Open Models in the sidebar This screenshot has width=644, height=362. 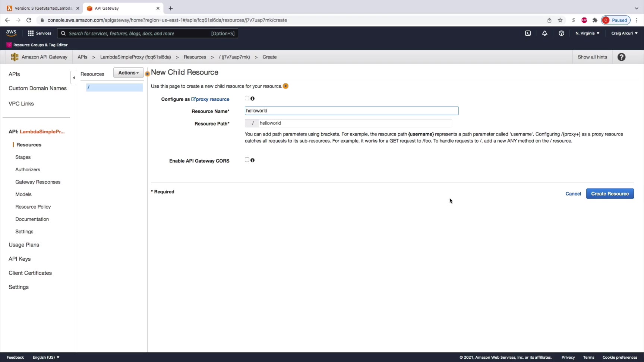point(23,194)
